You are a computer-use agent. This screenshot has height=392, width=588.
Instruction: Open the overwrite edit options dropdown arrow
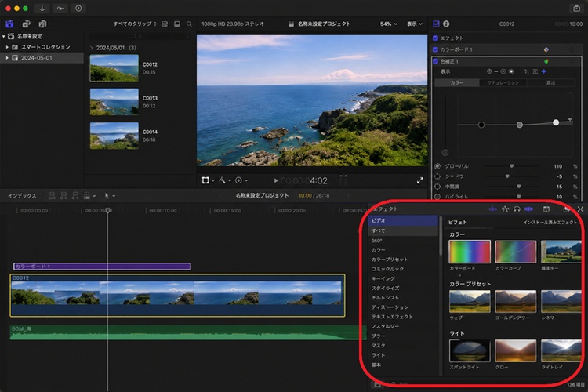[x=94, y=196]
